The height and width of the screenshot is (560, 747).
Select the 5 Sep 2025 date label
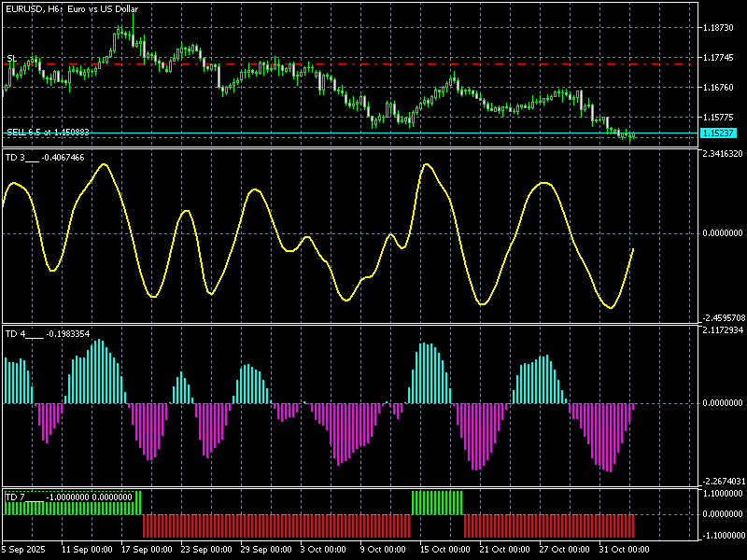point(24,550)
